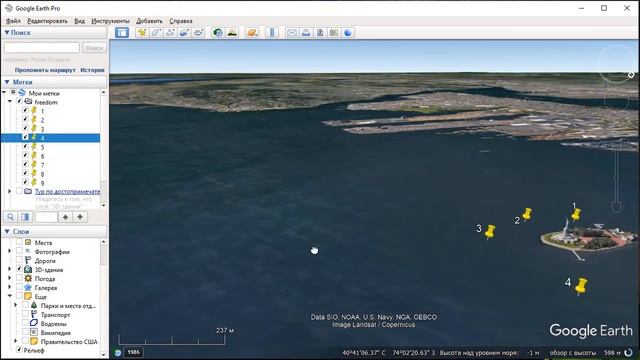Click the История link
The width and height of the screenshot is (640, 360).
point(92,70)
